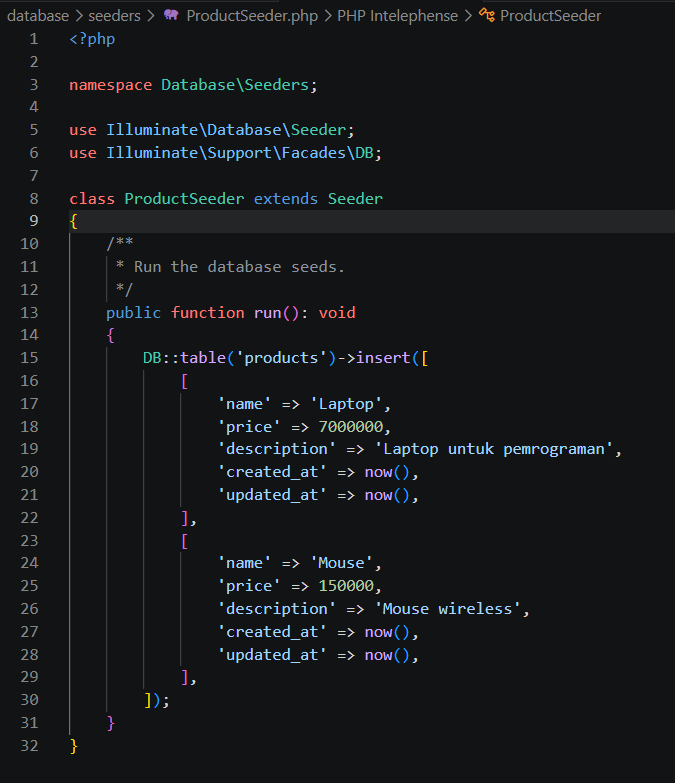Click 'created_at' key on line 20
Image resolution: width=675 pixels, height=783 pixels.
[272, 472]
